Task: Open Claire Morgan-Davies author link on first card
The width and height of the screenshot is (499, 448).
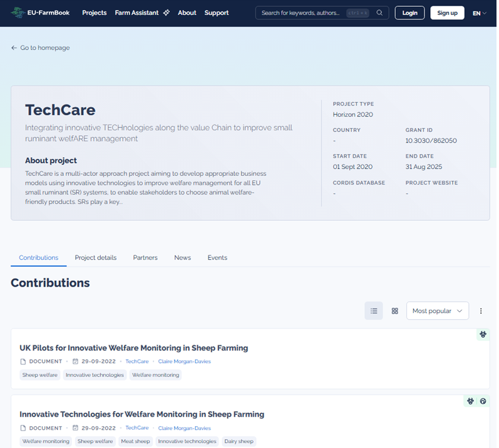Action: pyautogui.click(x=184, y=362)
